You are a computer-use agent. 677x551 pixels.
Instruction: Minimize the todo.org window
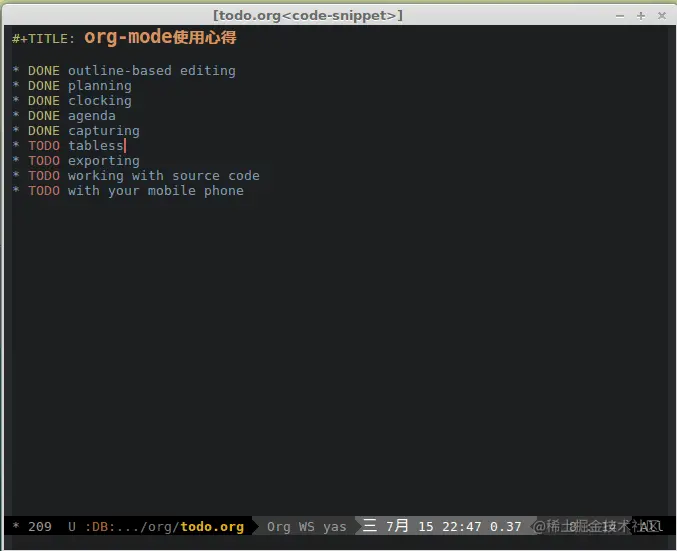point(620,16)
